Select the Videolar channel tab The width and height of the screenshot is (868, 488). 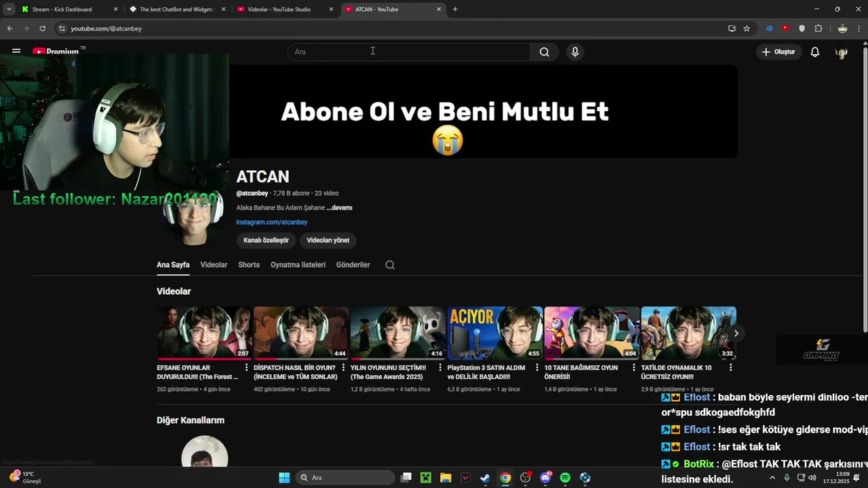(x=214, y=265)
